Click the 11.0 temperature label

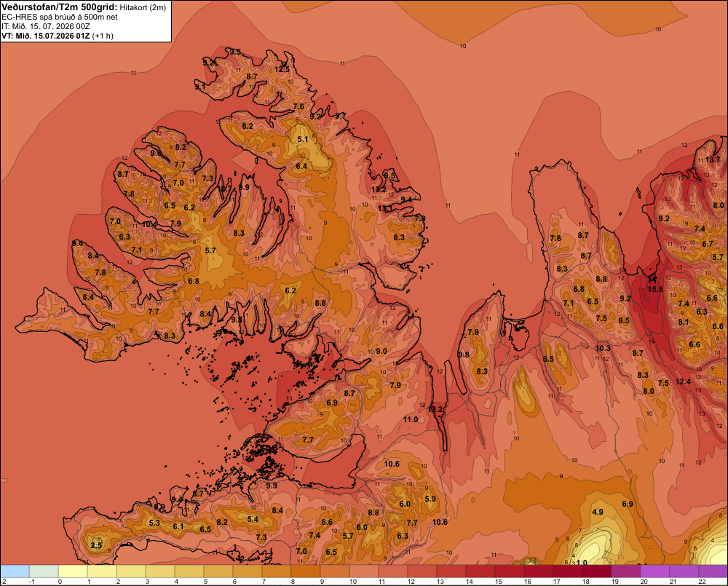click(x=410, y=419)
